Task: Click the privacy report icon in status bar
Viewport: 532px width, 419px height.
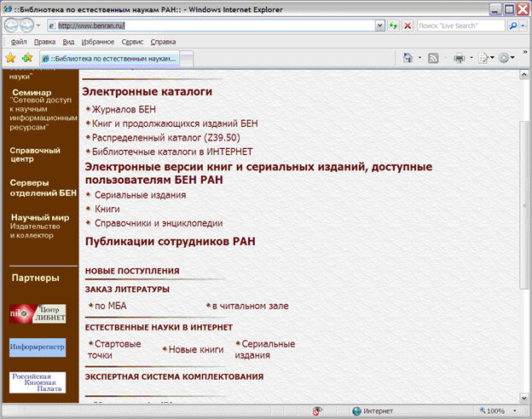Action: click(x=317, y=410)
